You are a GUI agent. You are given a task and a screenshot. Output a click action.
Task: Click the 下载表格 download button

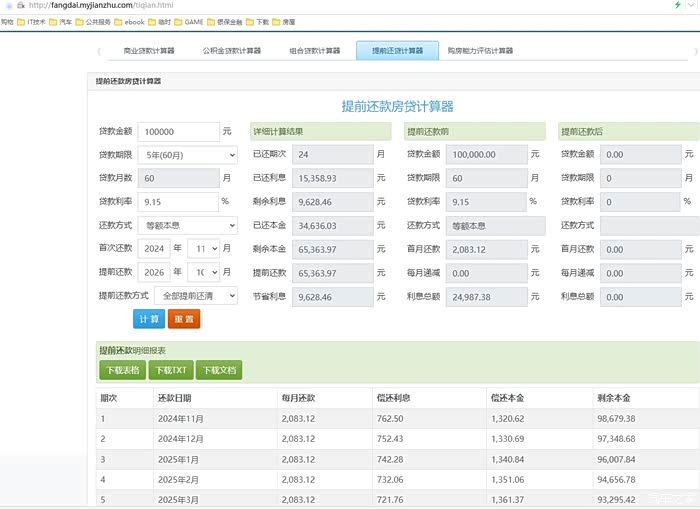(x=122, y=370)
